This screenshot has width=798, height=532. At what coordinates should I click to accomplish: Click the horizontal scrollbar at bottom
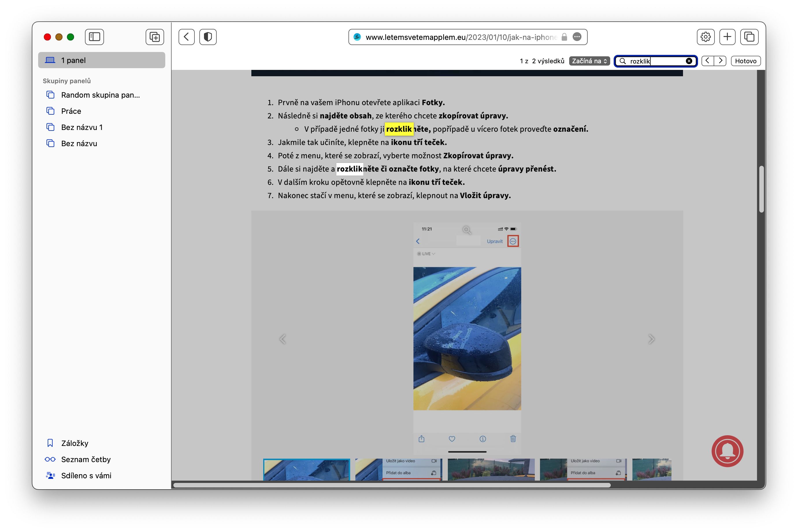tap(392, 485)
